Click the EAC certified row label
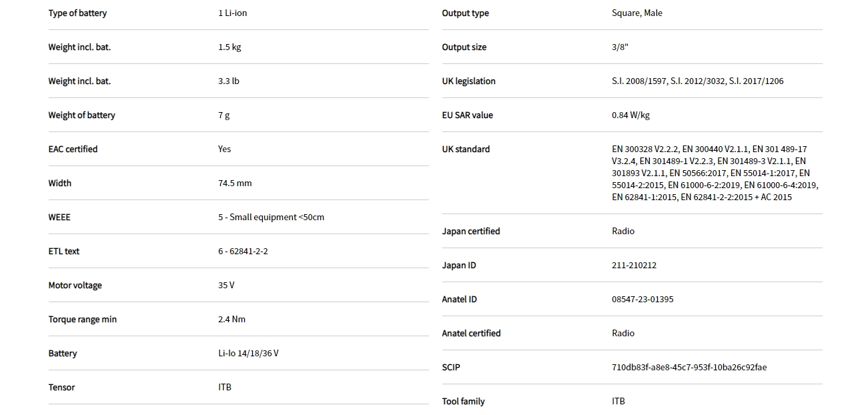This screenshot has height=415, width=868. tap(73, 149)
